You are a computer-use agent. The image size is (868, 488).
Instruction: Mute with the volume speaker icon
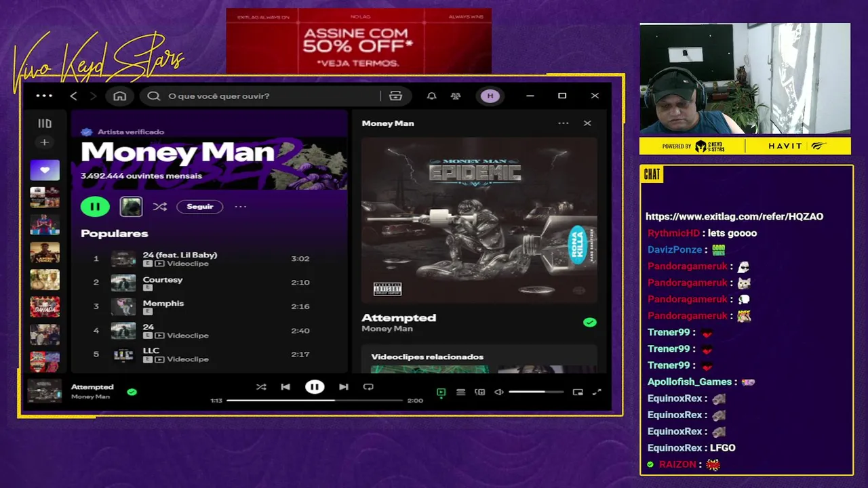(499, 392)
